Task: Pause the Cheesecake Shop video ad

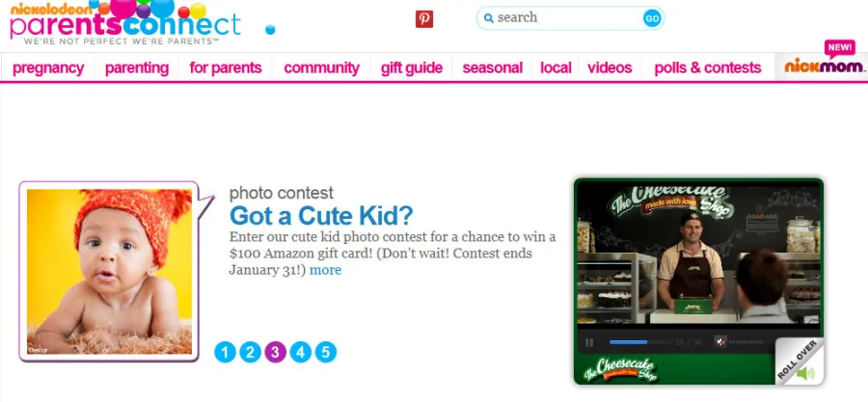Action: 589,343
